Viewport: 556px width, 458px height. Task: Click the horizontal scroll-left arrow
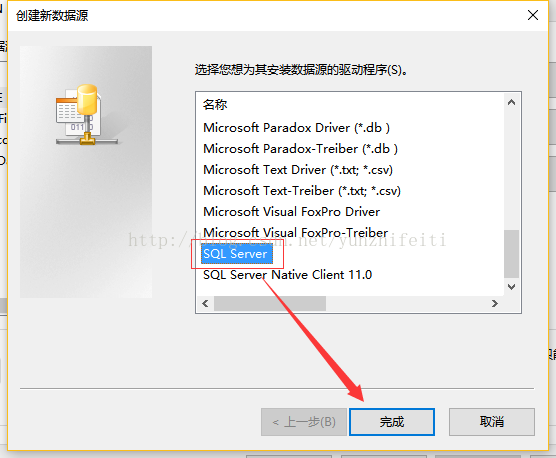[x=205, y=303]
